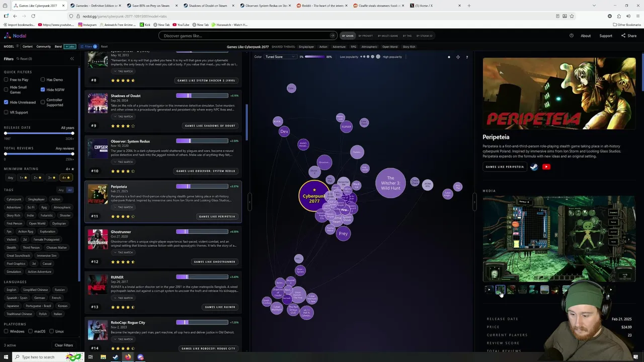Set minimum rating to 3+ stars

51,177
